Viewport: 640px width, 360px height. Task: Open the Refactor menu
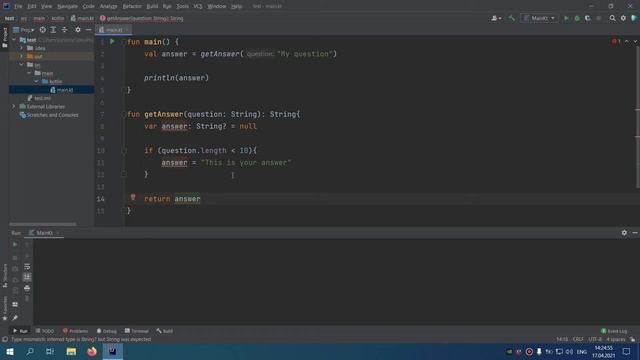pos(132,7)
